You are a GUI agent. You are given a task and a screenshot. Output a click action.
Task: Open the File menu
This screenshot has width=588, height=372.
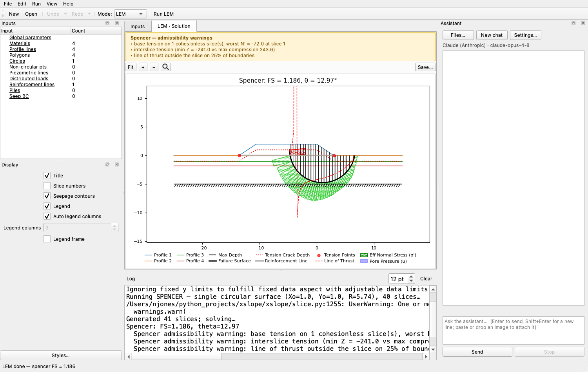8,4
